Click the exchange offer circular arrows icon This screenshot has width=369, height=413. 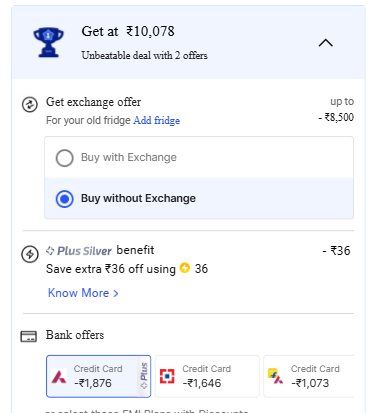pyautogui.click(x=30, y=105)
